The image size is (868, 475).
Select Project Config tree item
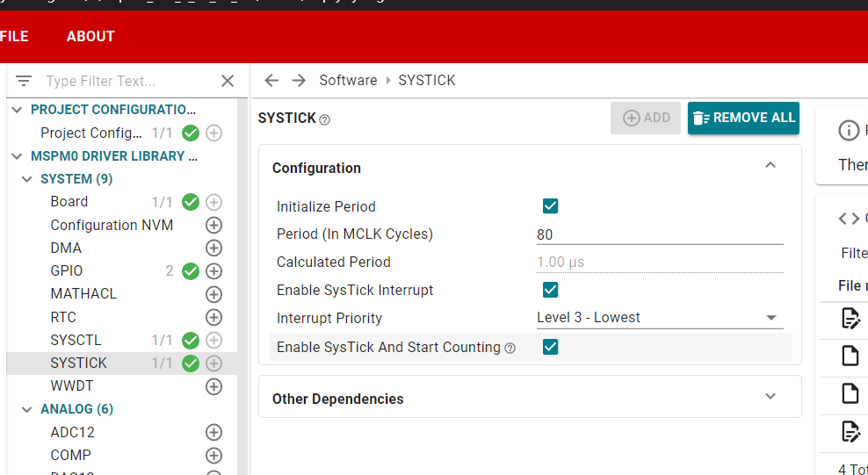pyautogui.click(x=92, y=133)
